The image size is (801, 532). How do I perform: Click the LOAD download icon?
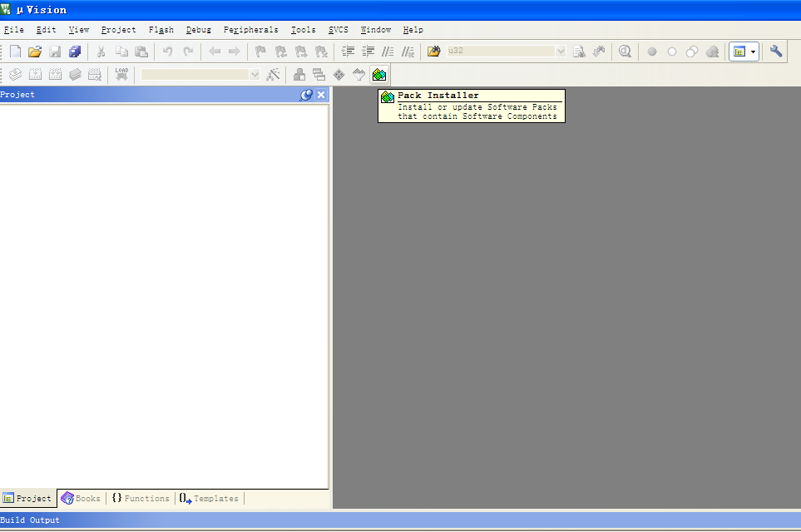(x=121, y=75)
